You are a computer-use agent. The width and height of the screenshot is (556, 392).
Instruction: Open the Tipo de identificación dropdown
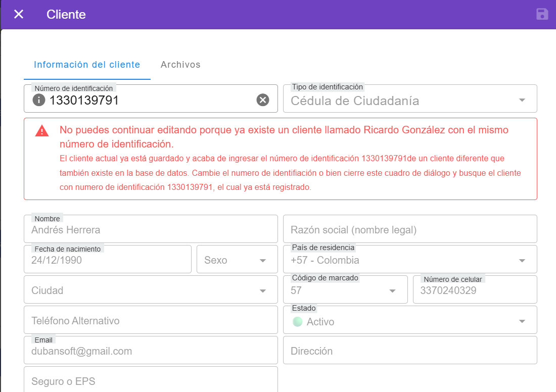click(x=522, y=100)
